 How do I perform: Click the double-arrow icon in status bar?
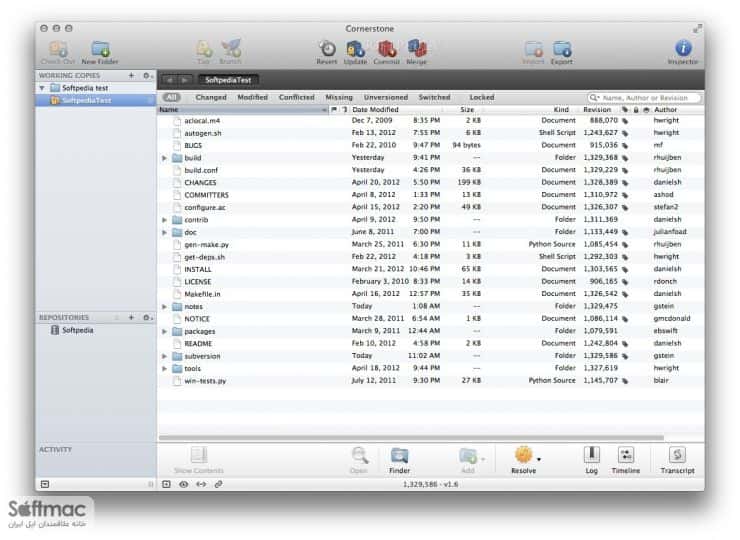[x=201, y=484]
